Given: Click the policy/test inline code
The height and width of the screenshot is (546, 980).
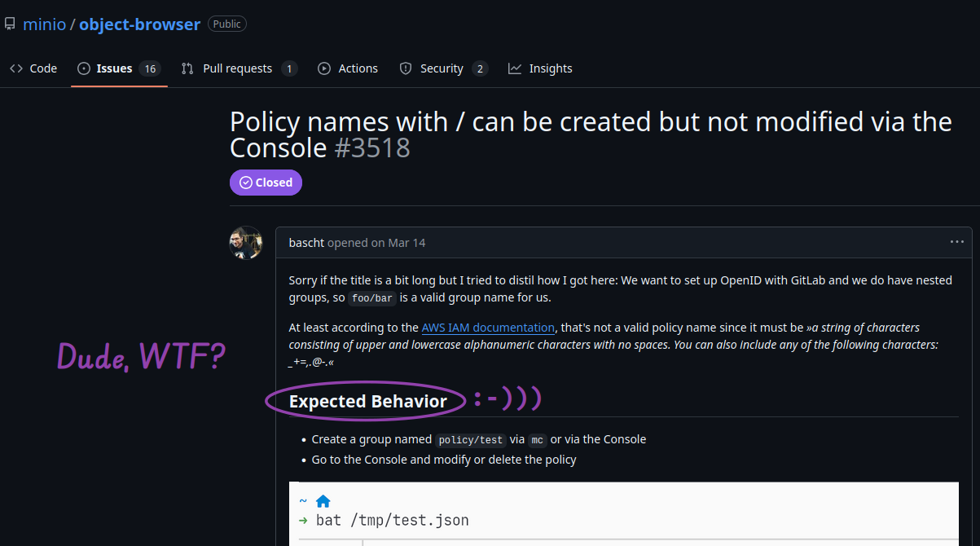Looking at the screenshot, I should point(471,440).
